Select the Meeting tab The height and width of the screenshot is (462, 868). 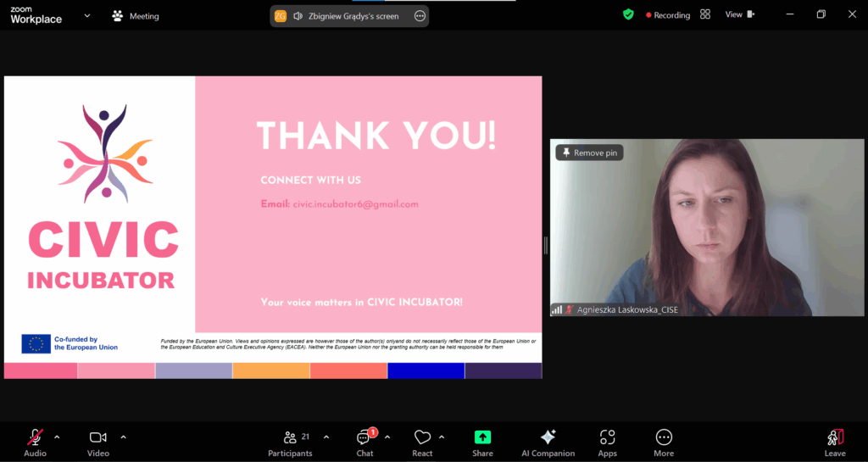(x=136, y=16)
